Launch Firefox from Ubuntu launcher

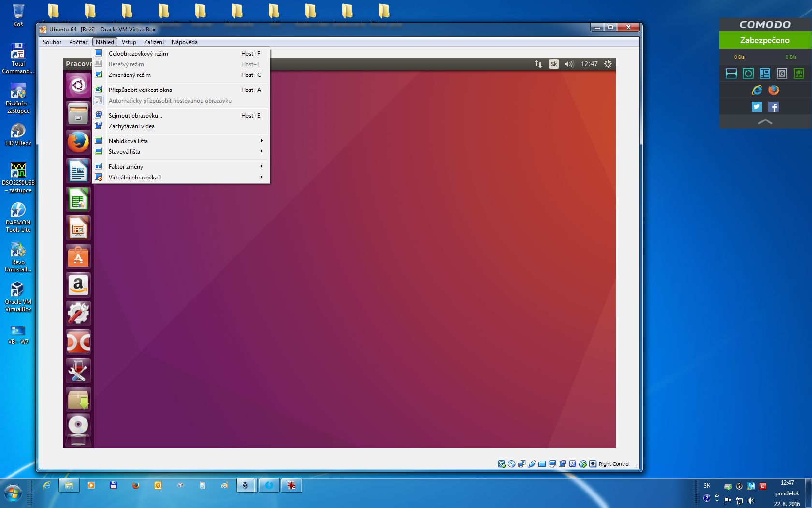[x=78, y=142]
